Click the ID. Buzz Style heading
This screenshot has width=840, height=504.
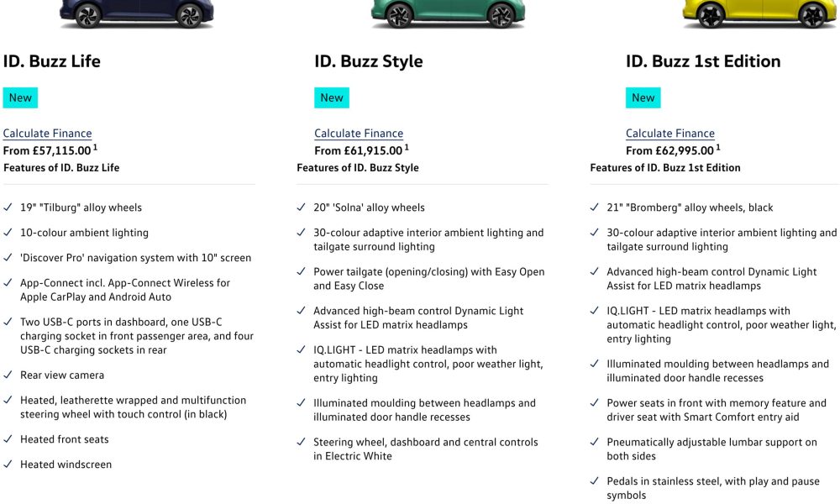click(x=369, y=61)
